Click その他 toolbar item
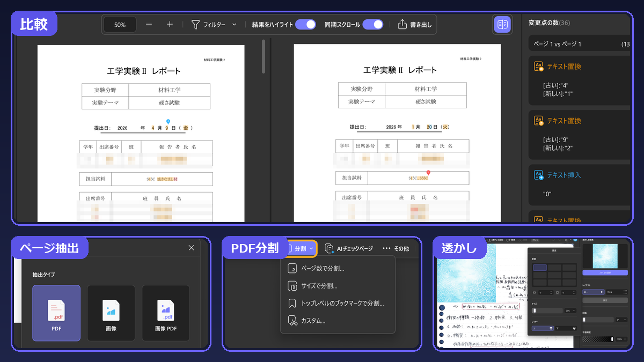This screenshot has width=644, height=362. tap(396, 248)
